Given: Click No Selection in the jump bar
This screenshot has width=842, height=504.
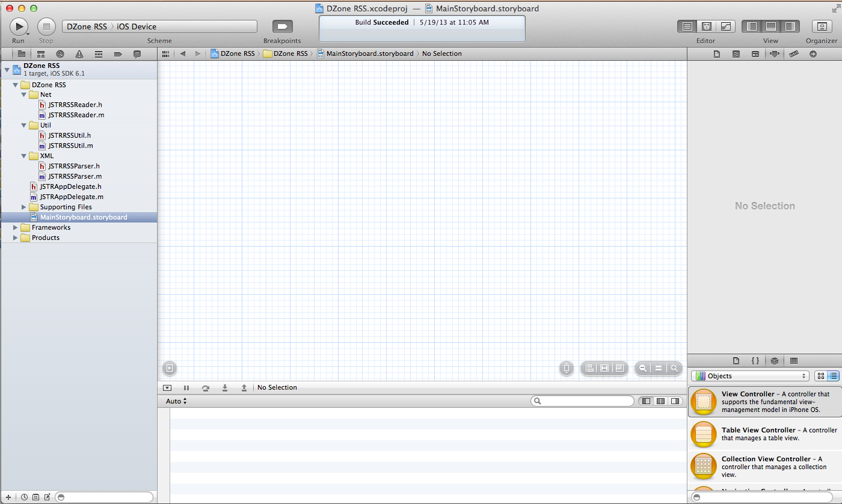Looking at the screenshot, I should coord(442,54).
